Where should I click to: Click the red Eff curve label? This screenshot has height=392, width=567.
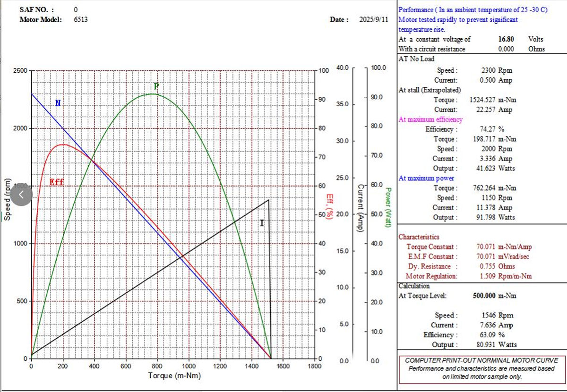point(56,182)
